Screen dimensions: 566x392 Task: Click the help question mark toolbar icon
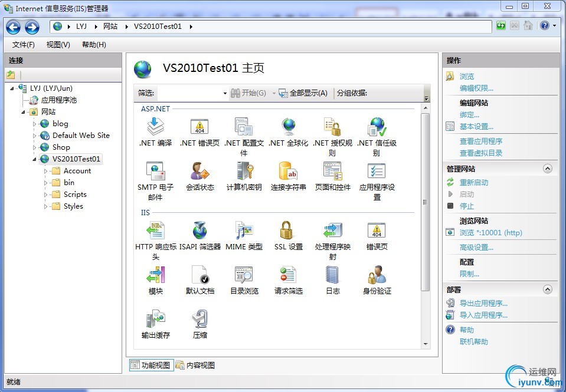coord(545,25)
